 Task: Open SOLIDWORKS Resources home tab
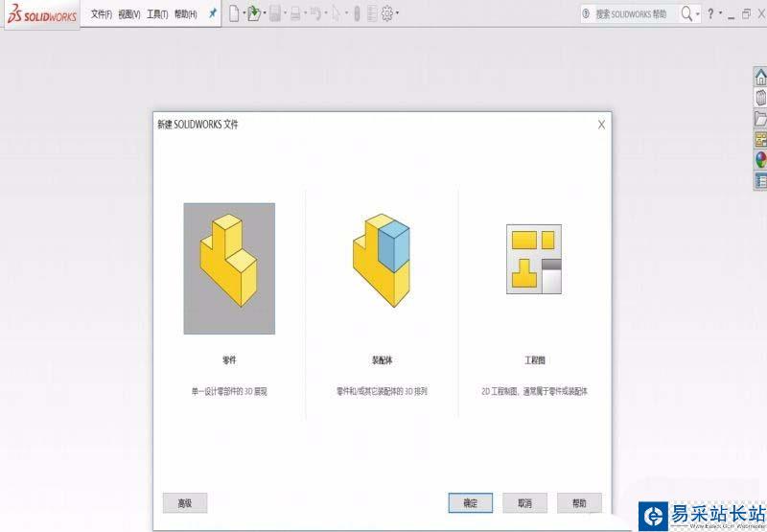tap(760, 77)
